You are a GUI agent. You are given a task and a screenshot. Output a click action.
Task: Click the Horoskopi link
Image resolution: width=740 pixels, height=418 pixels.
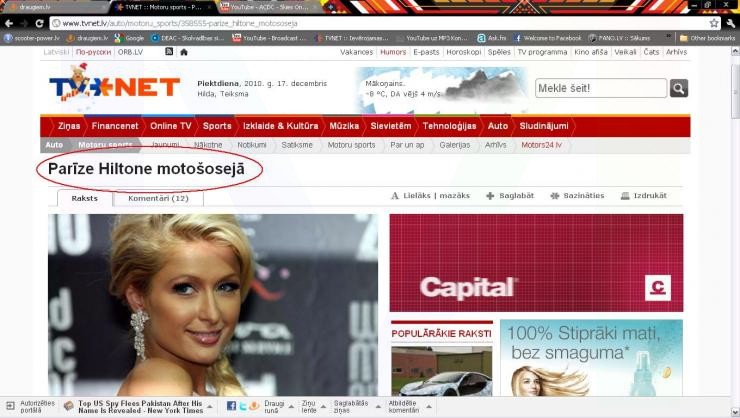(463, 52)
